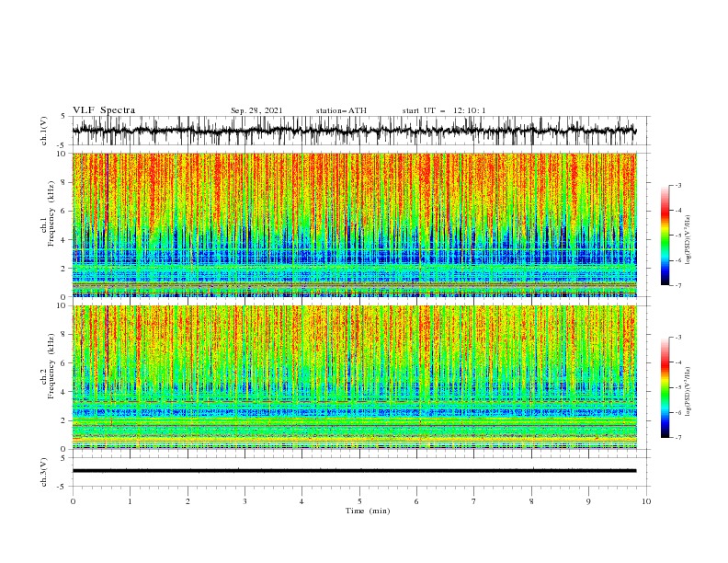Pick the ch.2 PSD color scale bar
Viewport: 728px width, 563px height.
[665, 387]
